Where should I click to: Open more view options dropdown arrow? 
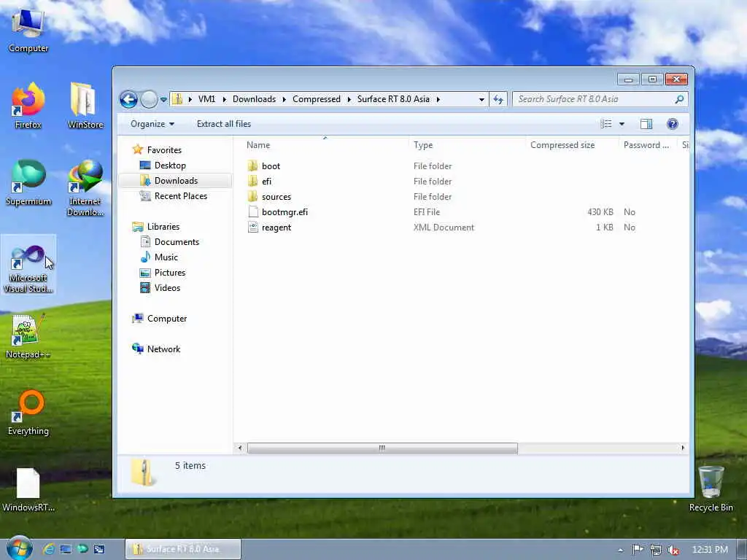622,124
